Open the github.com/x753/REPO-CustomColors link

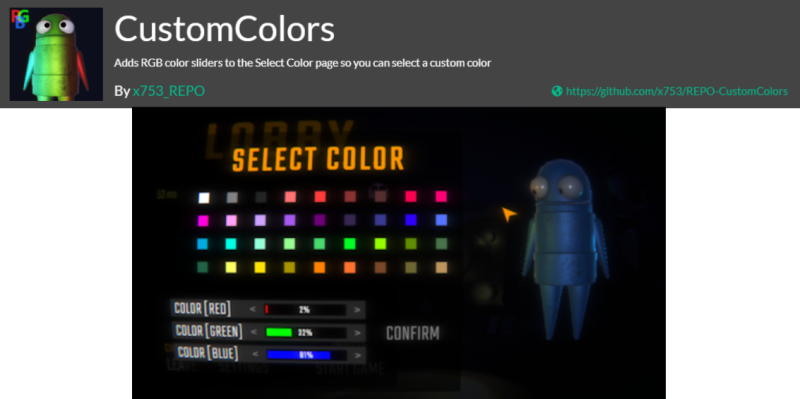point(677,91)
